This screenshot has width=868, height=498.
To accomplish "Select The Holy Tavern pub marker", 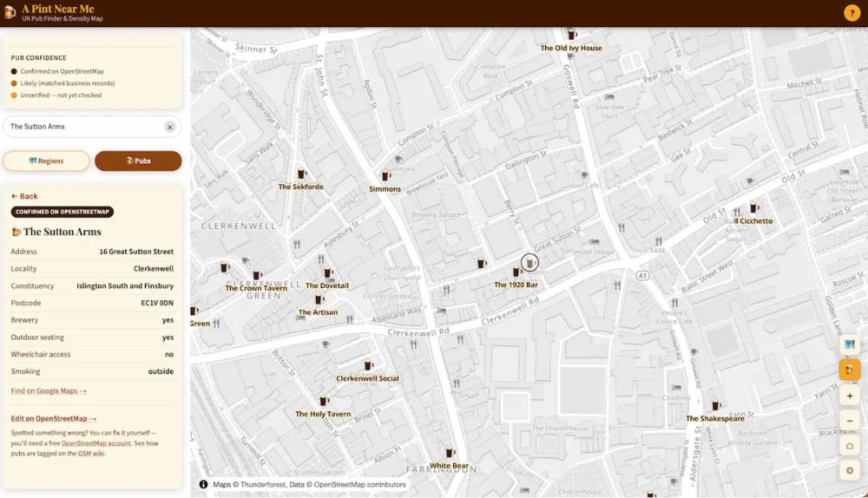I will coord(323,401).
